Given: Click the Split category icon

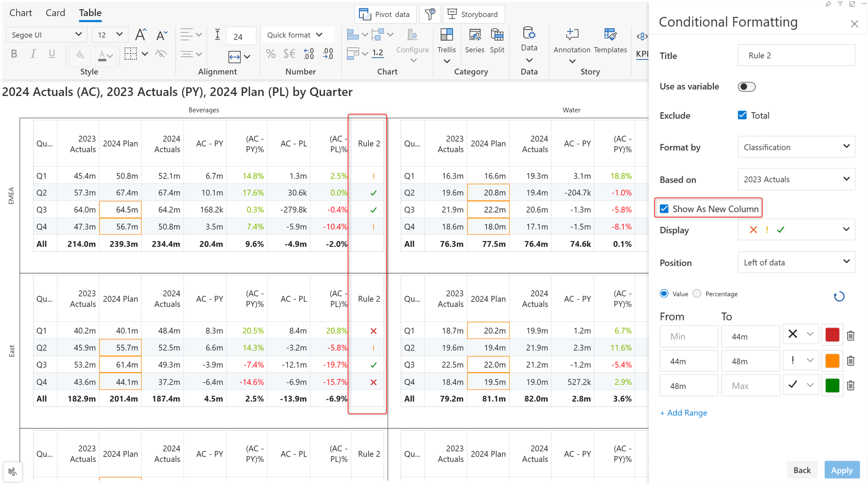Looking at the screenshot, I should tap(497, 36).
